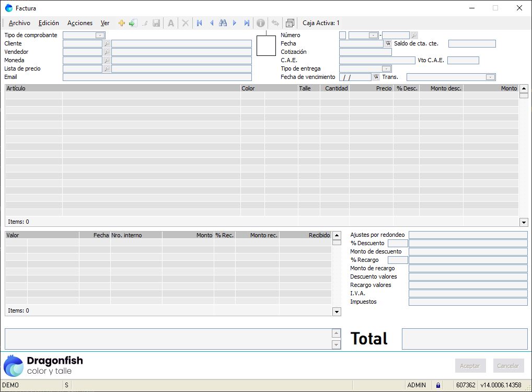Click the notes box down scroll arrow
This screenshot has width=532, height=392.
click(x=336, y=345)
